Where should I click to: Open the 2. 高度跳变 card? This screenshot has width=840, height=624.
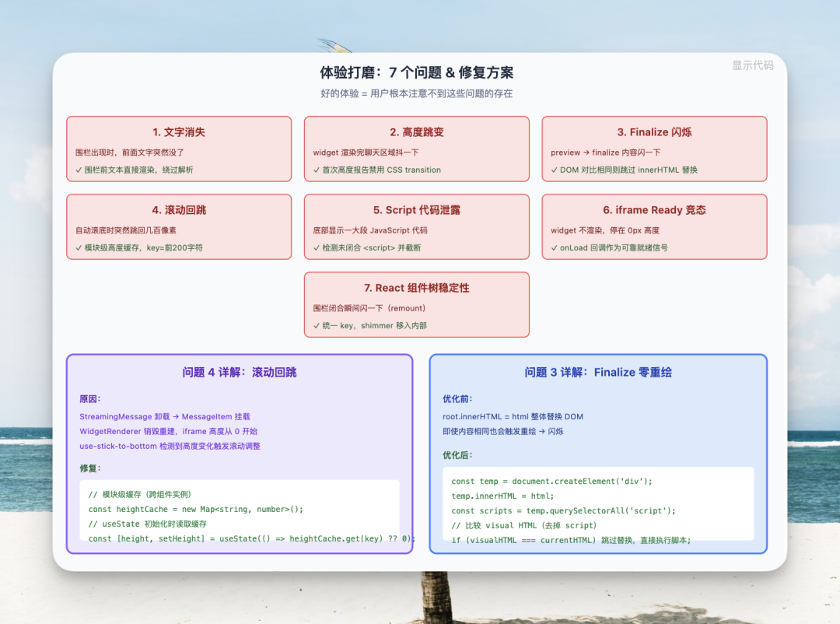[417, 149]
